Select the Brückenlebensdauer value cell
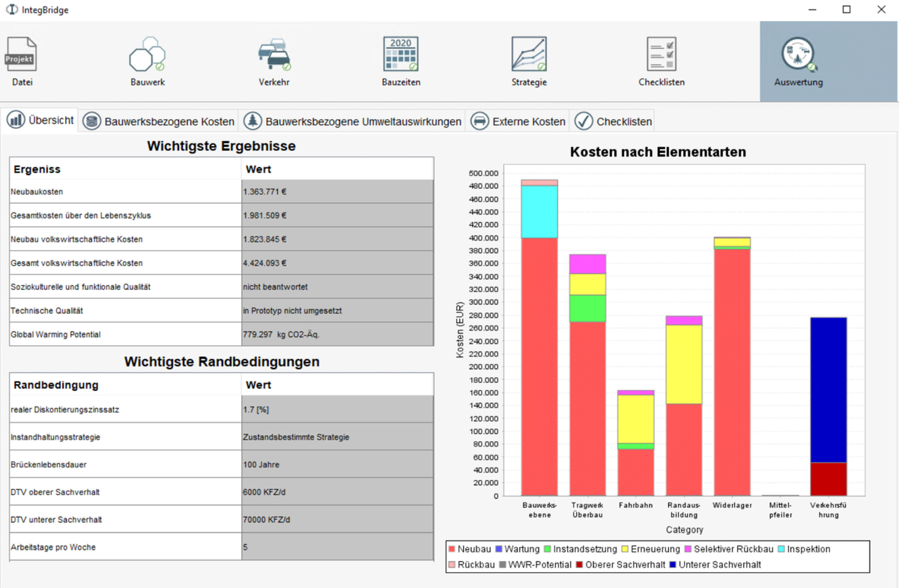Image resolution: width=899 pixels, height=588 pixels. tap(337, 464)
